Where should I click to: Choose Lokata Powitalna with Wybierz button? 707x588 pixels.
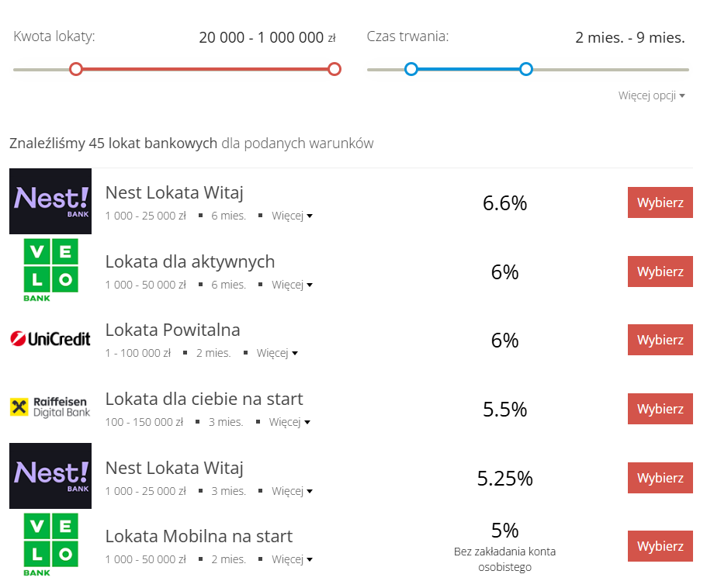(660, 340)
